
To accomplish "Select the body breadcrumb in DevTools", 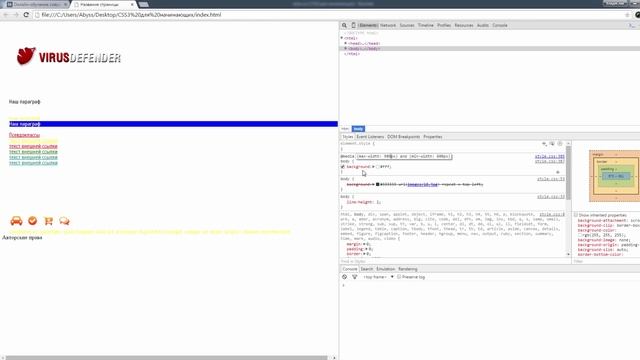I will pos(358,129).
